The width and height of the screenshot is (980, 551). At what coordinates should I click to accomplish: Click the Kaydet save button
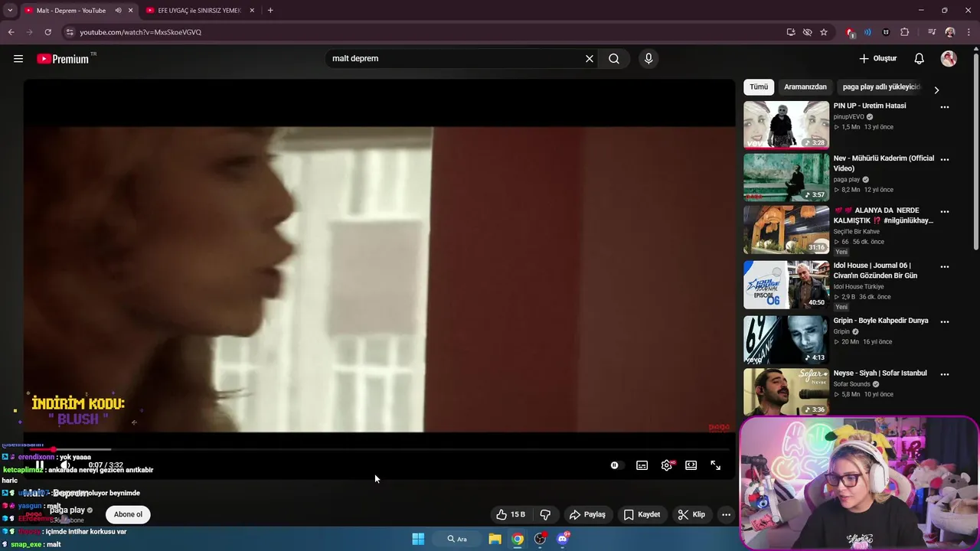(x=642, y=514)
